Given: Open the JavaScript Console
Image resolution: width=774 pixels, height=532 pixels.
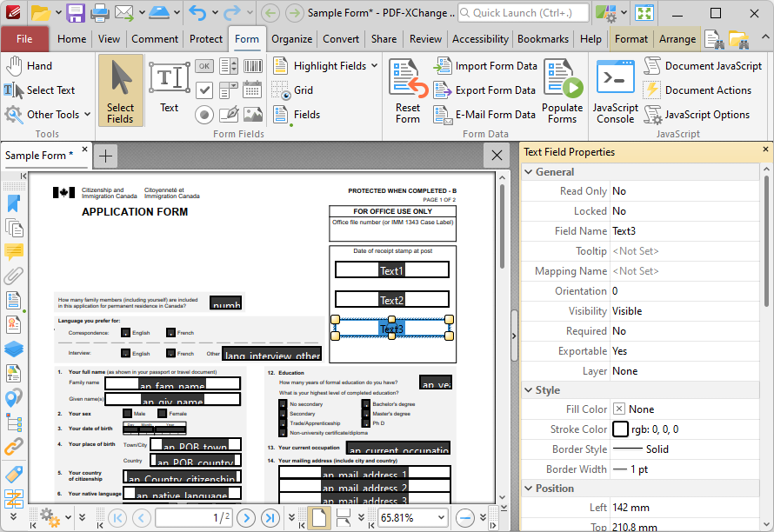Looking at the screenshot, I should click(x=615, y=90).
